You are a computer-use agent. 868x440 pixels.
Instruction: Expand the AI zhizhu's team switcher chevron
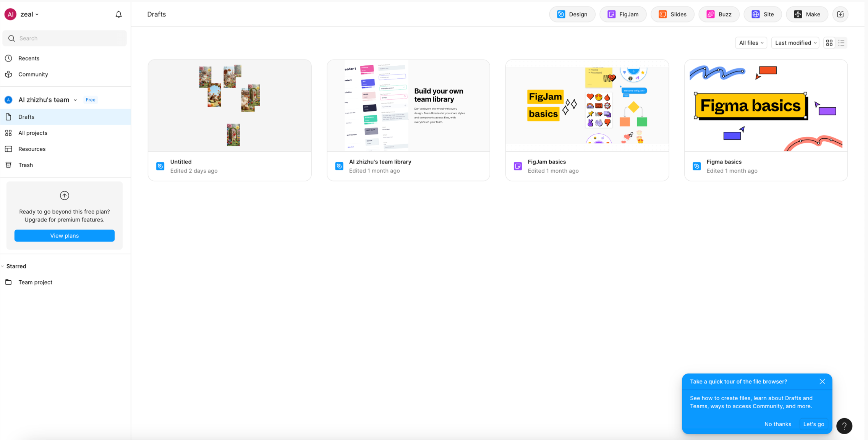[76, 100]
